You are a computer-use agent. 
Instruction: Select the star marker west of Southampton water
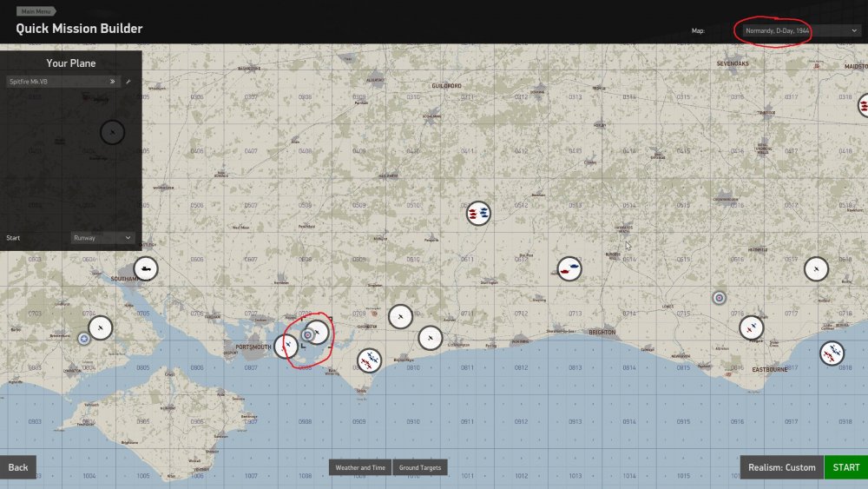pyautogui.click(x=83, y=339)
